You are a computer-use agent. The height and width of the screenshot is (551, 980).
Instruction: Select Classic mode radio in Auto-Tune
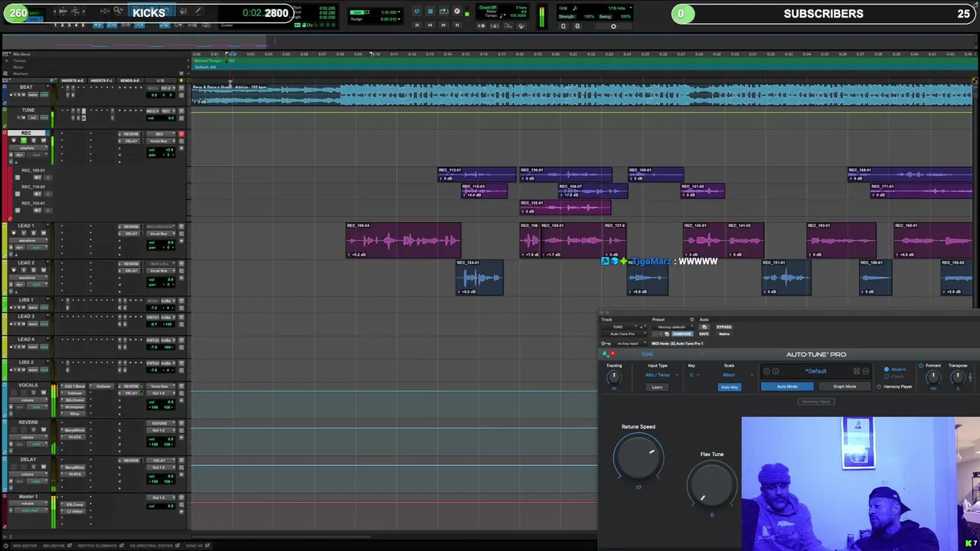click(887, 377)
